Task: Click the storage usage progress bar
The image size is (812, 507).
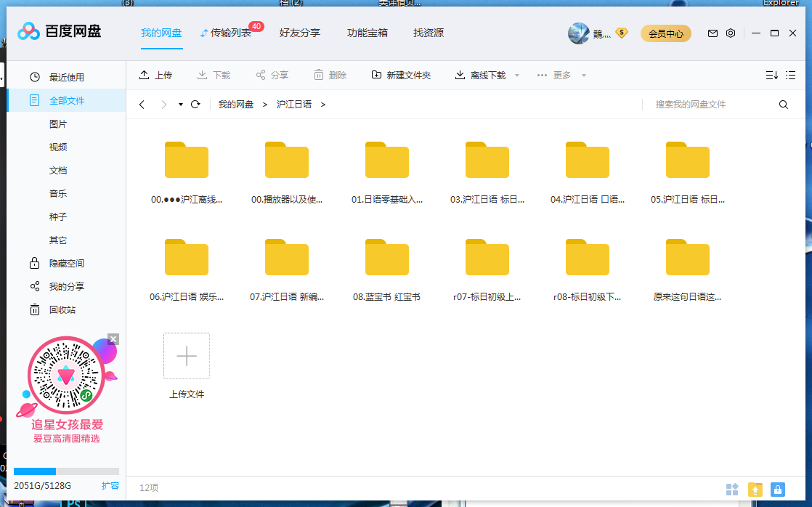Action: tap(66, 471)
